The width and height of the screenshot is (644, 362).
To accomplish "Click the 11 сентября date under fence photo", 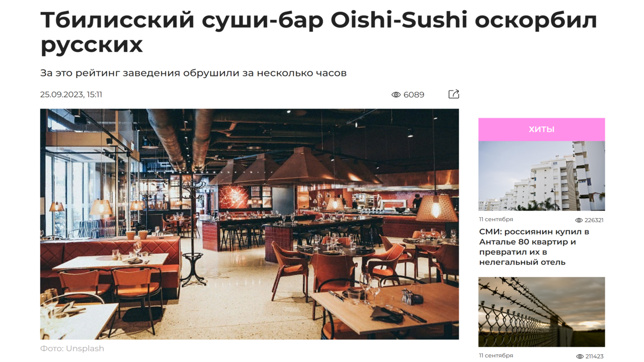I will [496, 355].
